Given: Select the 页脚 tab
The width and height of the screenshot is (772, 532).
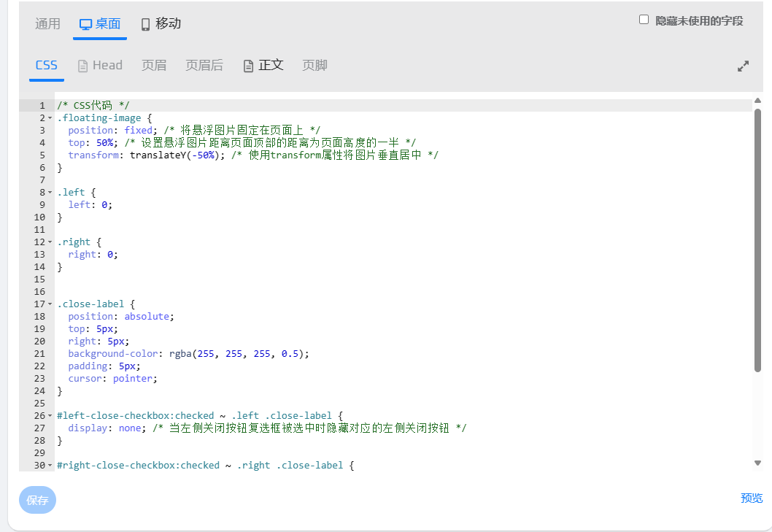Looking at the screenshot, I should pyautogui.click(x=314, y=66).
